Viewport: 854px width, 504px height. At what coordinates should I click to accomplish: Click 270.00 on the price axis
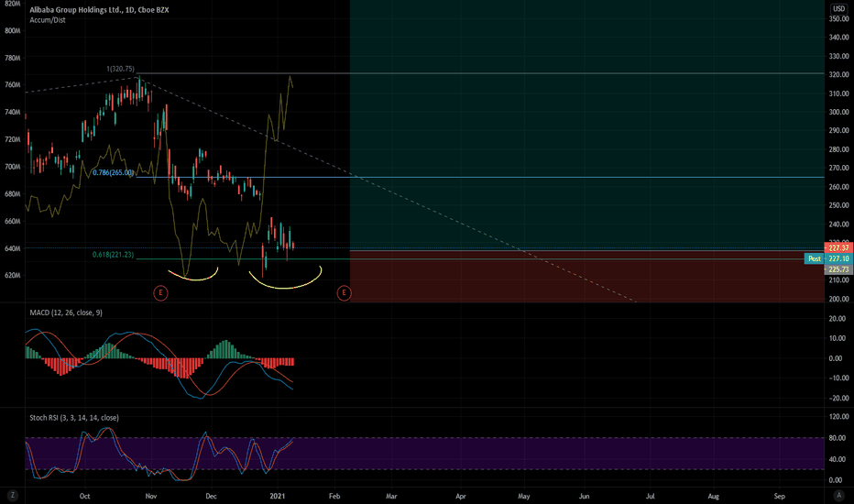click(x=838, y=169)
